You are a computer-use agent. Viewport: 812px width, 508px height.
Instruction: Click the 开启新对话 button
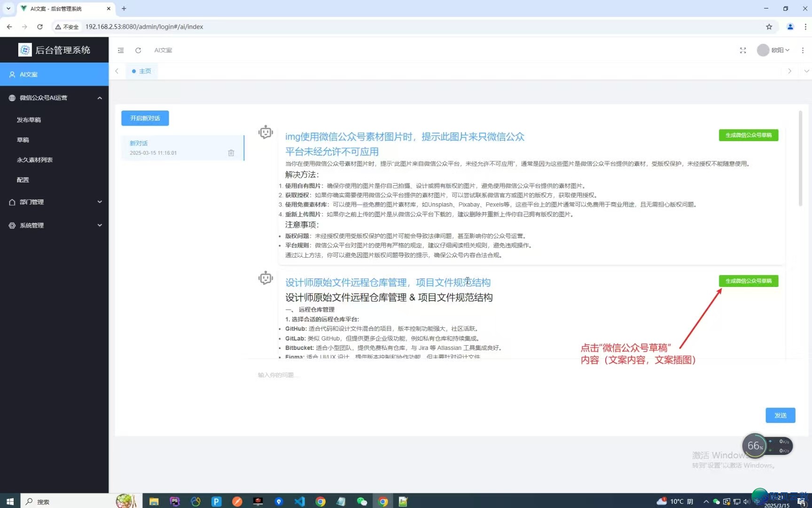[145, 118]
